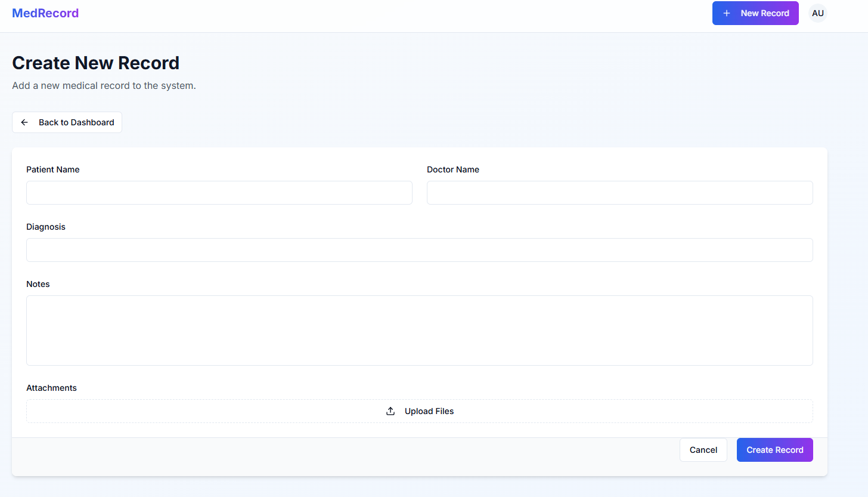Image resolution: width=868 pixels, height=497 pixels.
Task: Click the Upload Files button
Action: click(x=420, y=411)
